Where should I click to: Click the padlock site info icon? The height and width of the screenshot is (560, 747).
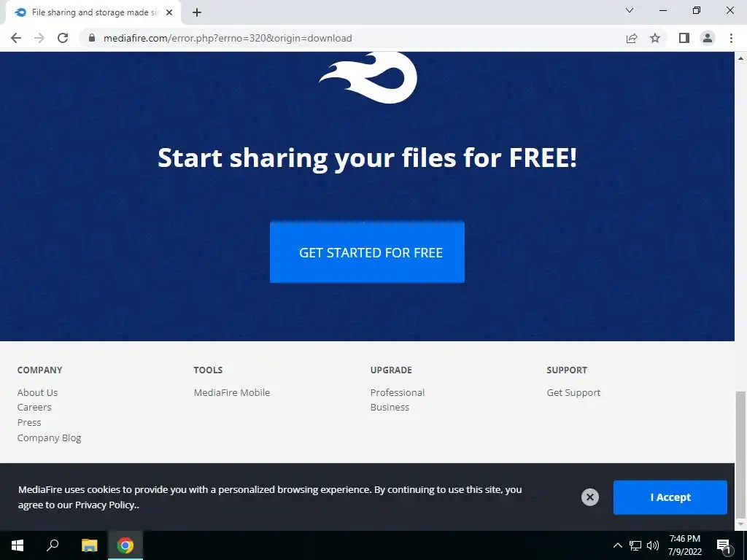coord(92,38)
